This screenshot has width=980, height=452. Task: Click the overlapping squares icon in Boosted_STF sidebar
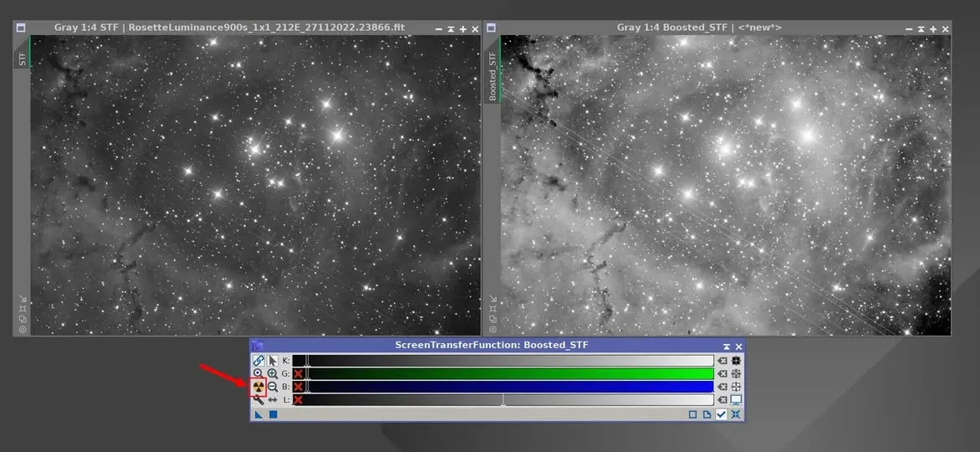493,319
